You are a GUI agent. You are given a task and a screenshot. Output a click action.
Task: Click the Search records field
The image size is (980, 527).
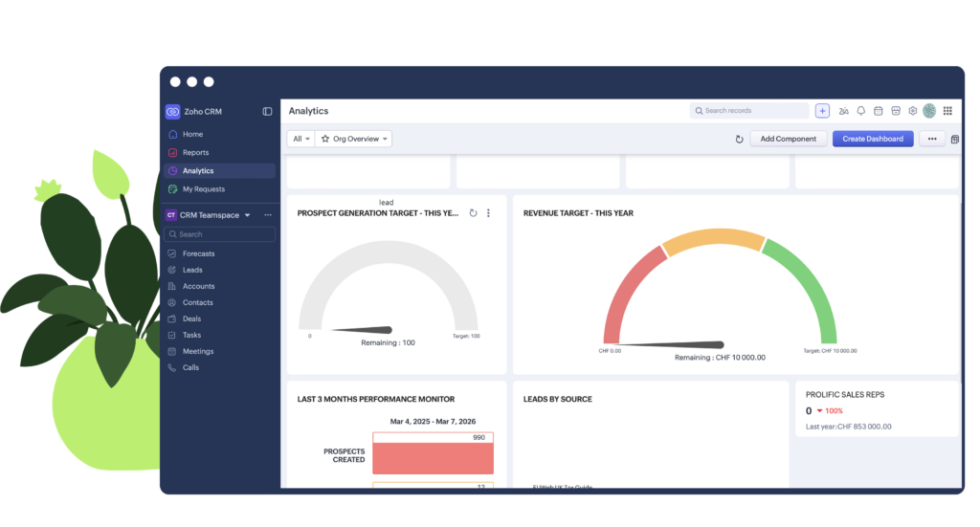click(749, 111)
